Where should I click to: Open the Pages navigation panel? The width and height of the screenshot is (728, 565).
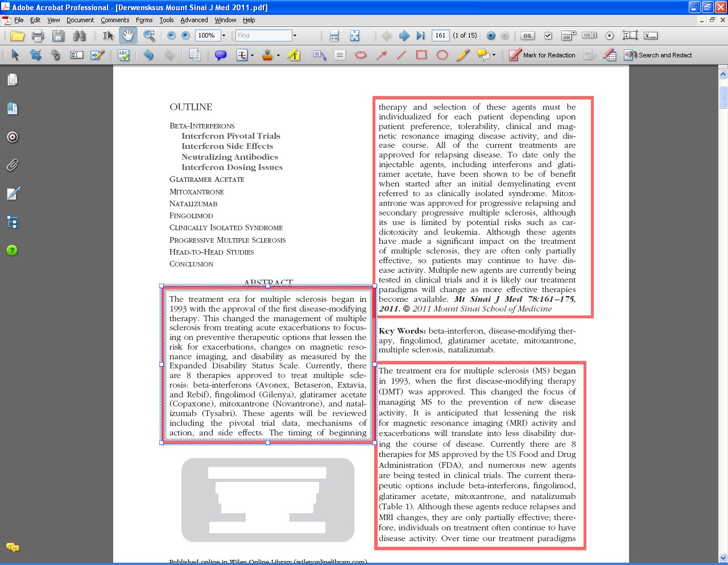(13, 80)
